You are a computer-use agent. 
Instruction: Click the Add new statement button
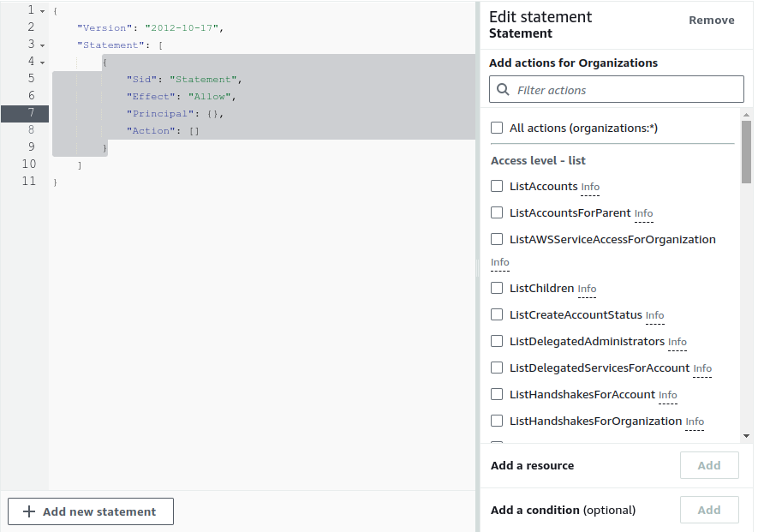91,511
